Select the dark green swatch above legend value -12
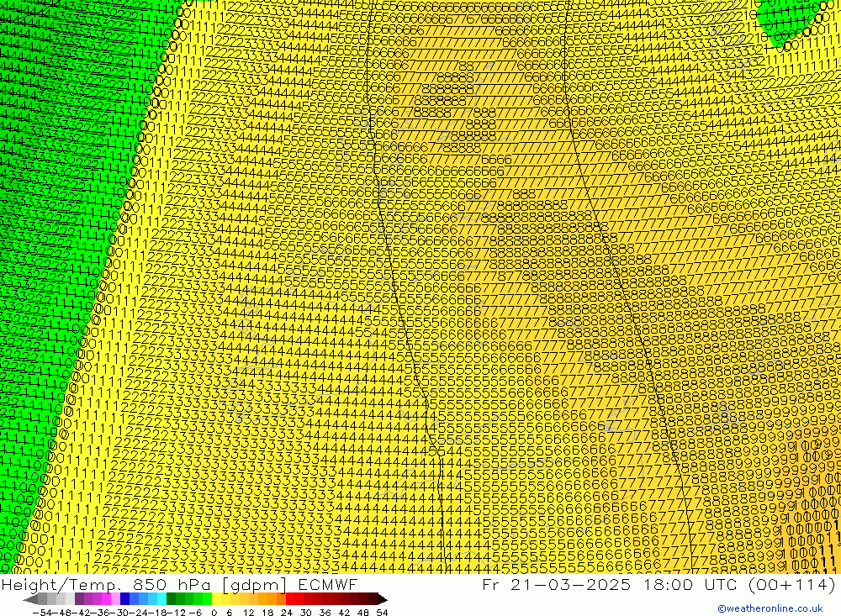841x616 pixels. pos(171,599)
